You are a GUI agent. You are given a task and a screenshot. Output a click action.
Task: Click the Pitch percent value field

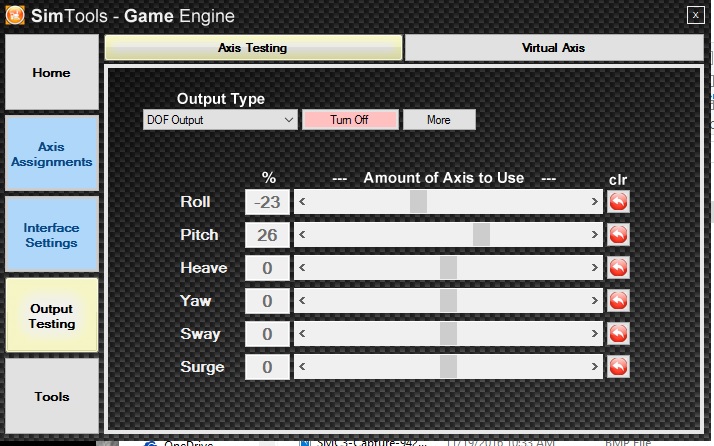pyautogui.click(x=267, y=235)
